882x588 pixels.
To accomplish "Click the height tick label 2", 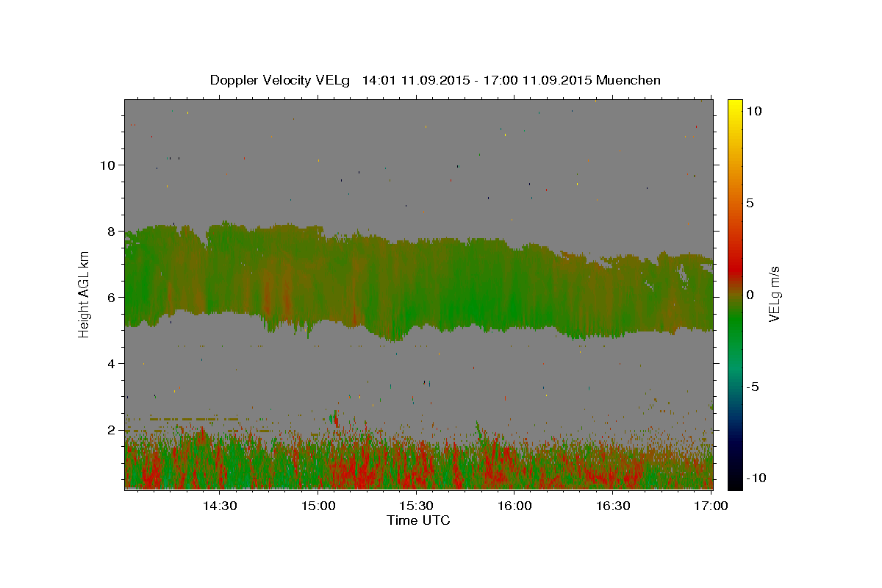I will tap(112, 429).
